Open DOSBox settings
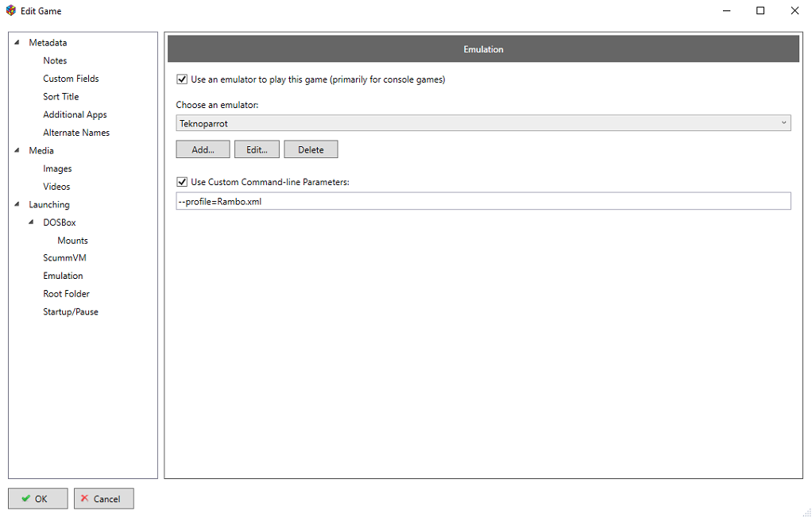The image size is (812, 518). coord(60,222)
